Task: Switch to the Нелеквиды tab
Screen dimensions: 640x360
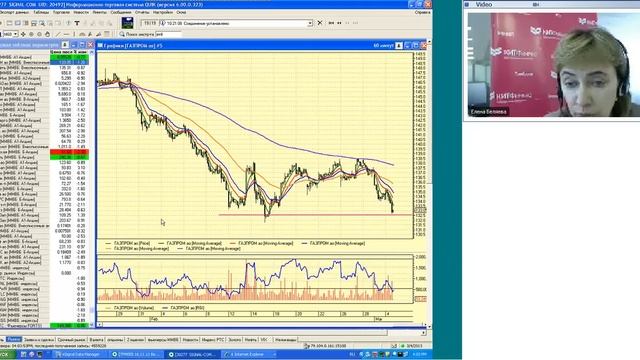Action: click(x=285, y=340)
